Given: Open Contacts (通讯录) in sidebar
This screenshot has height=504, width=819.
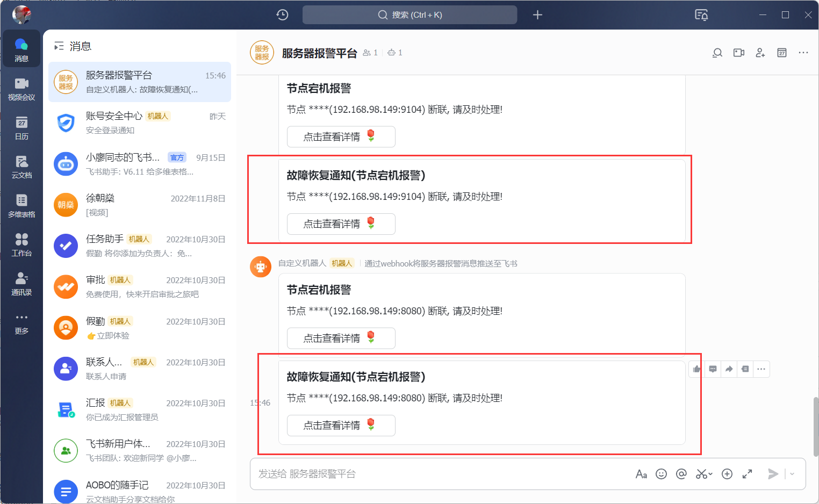Looking at the screenshot, I should [x=21, y=284].
